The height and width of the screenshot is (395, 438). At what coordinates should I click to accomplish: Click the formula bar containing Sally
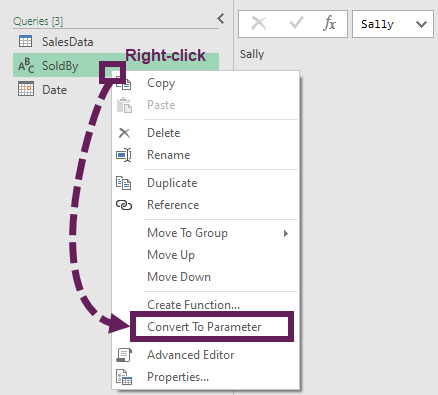click(x=393, y=24)
